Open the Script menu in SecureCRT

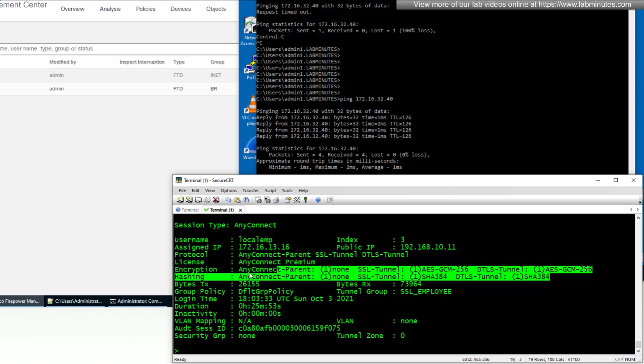click(x=270, y=191)
